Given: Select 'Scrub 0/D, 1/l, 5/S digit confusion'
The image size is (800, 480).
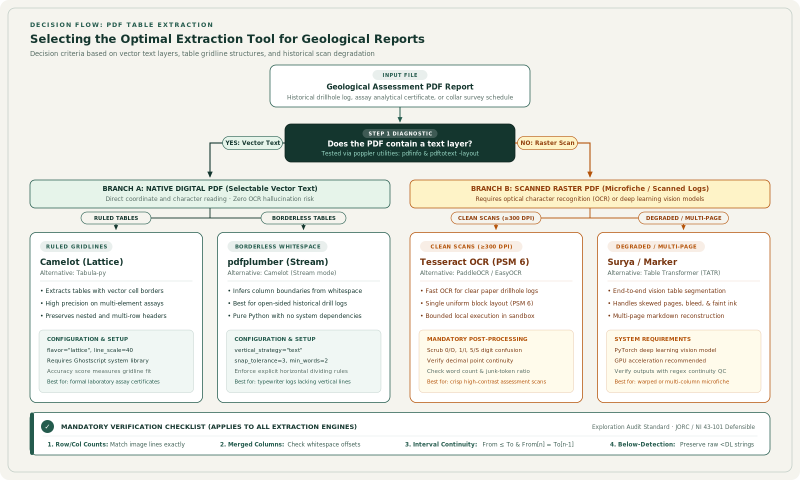Looking at the screenshot, I should [x=474, y=350].
